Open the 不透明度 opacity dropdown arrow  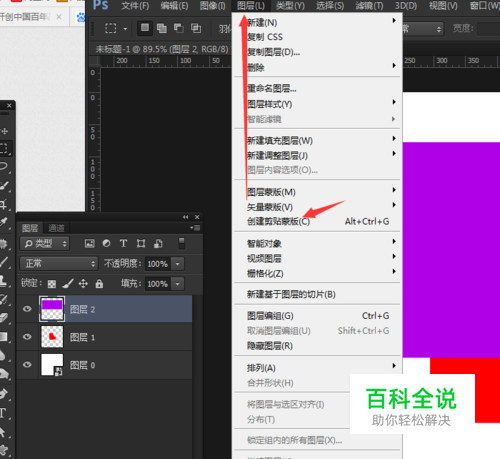pos(178,264)
